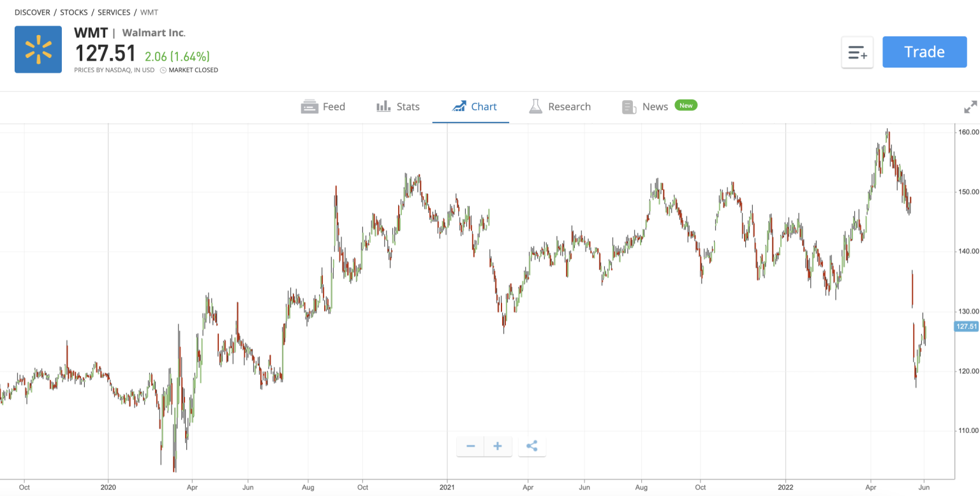Open the add to watchlist icon
980x496 pixels.
pos(857,52)
